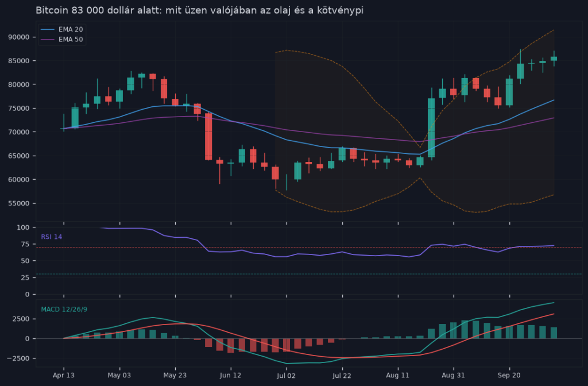
Task: Select the "EMA 50" legend label
Action: click(71, 40)
